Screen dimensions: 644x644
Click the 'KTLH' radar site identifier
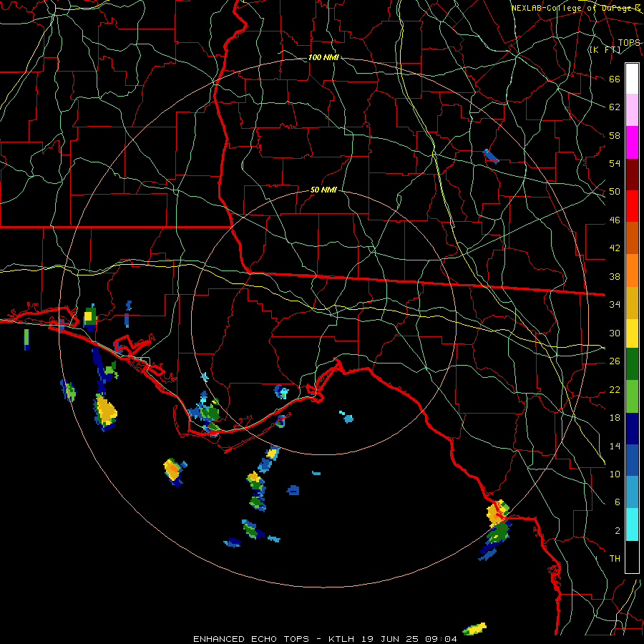341,639
